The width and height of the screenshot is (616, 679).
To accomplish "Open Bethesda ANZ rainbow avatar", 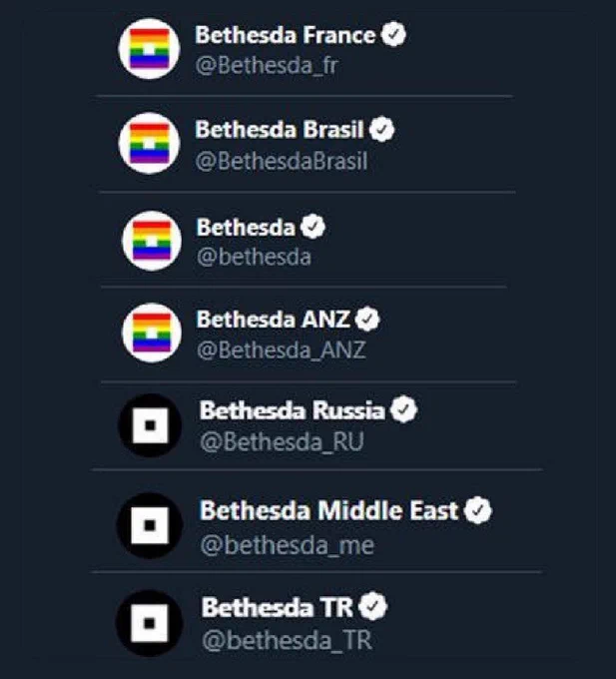I will click(152, 333).
